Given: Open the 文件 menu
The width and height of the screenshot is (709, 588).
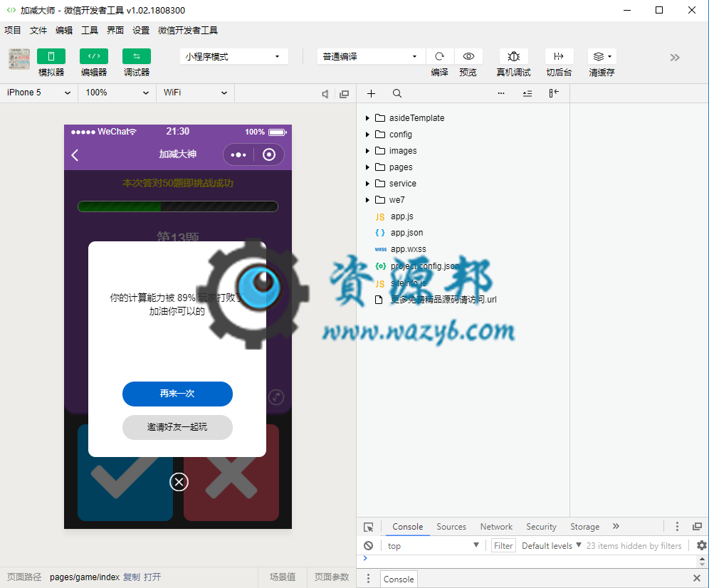Looking at the screenshot, I should tap(38, 31).
